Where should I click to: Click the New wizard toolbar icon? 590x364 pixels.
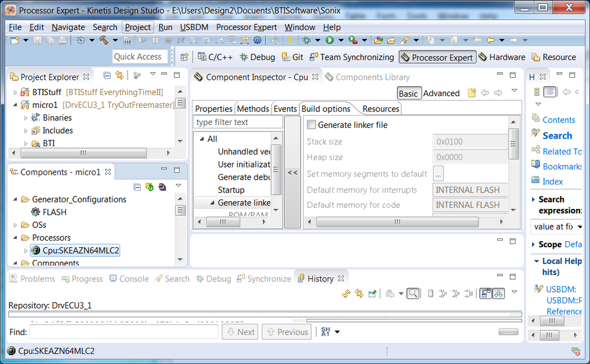click(15, 40)
